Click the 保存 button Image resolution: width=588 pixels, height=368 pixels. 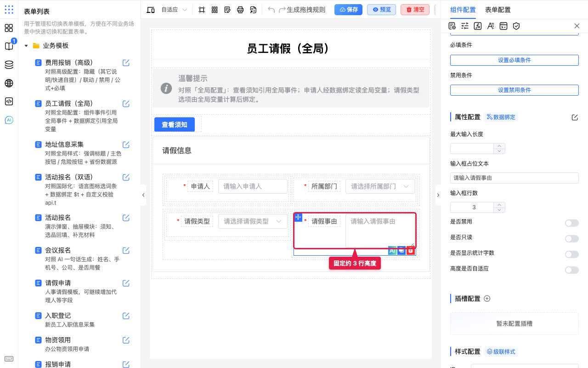[x=348, y=10]
